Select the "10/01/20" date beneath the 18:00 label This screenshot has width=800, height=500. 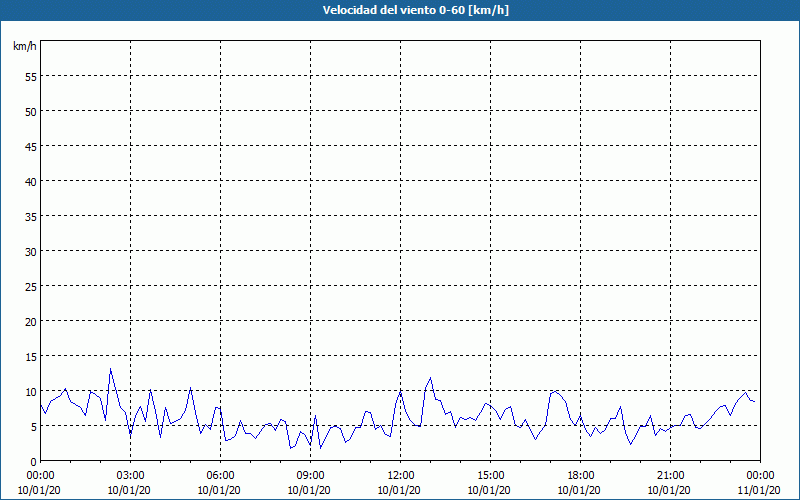[579, 490]
